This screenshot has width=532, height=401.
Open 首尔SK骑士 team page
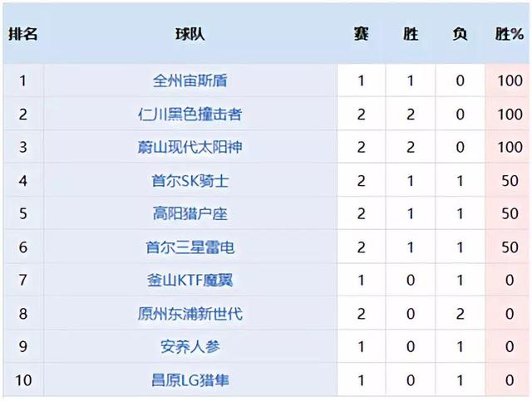(190, 181)
